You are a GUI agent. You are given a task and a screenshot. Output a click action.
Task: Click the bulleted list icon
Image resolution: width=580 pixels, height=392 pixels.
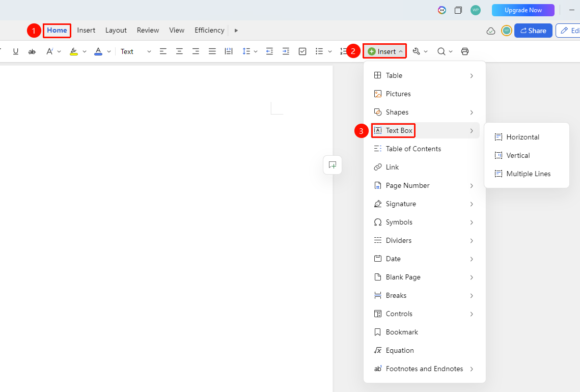[x=319, y=51]
